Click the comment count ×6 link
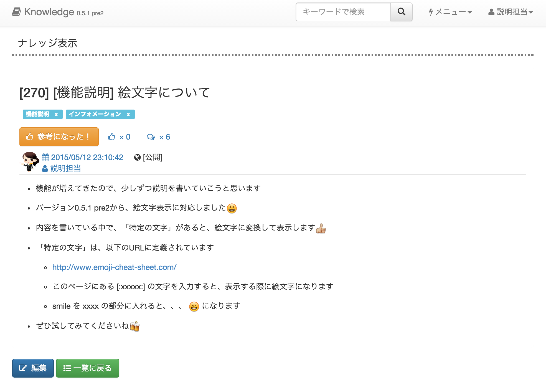The image size is (546, 392). pyautogui.click(x=165, y=137)
